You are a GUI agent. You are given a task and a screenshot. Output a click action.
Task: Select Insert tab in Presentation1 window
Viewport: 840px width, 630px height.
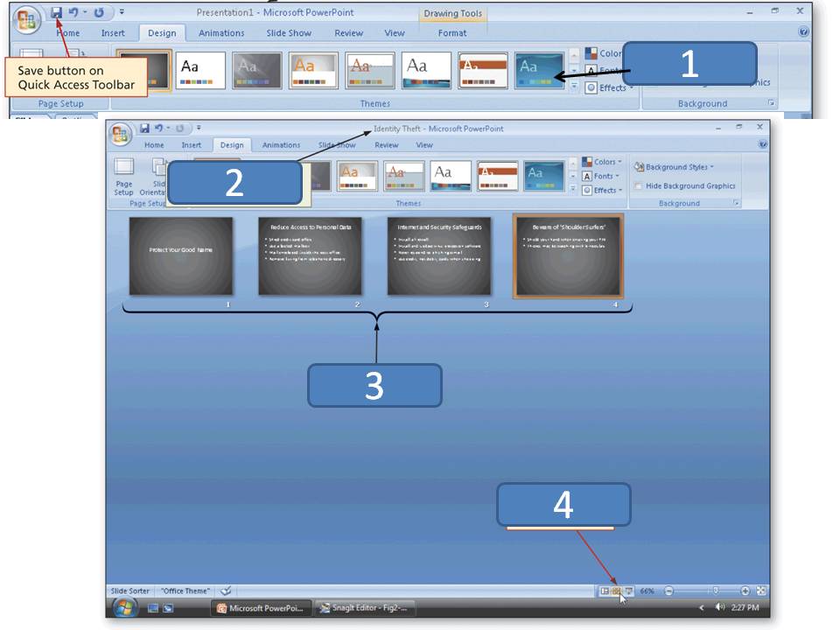(113, 33)
